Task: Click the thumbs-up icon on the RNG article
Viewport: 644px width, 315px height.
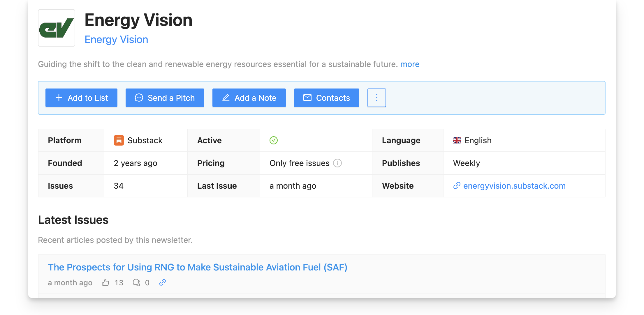Action: tap(106, 282)
